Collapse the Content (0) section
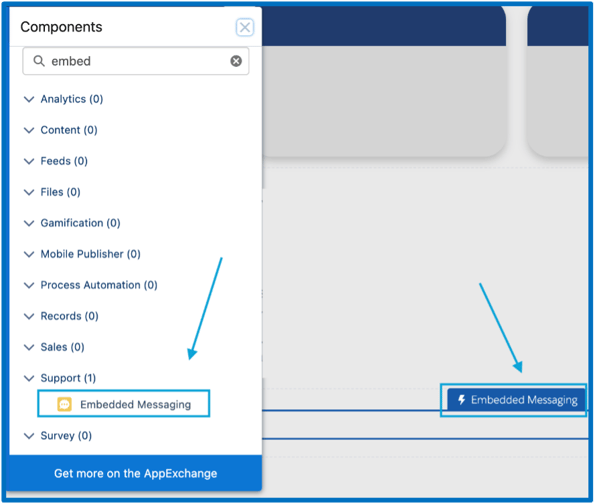This screenshot has width=597, height=504. (x=29, y=130)
